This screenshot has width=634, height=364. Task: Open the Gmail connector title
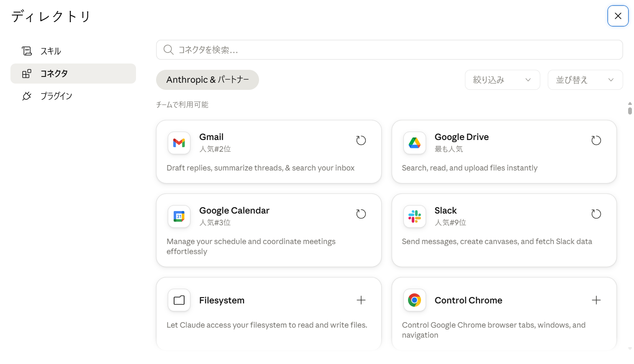click(211, 137)
